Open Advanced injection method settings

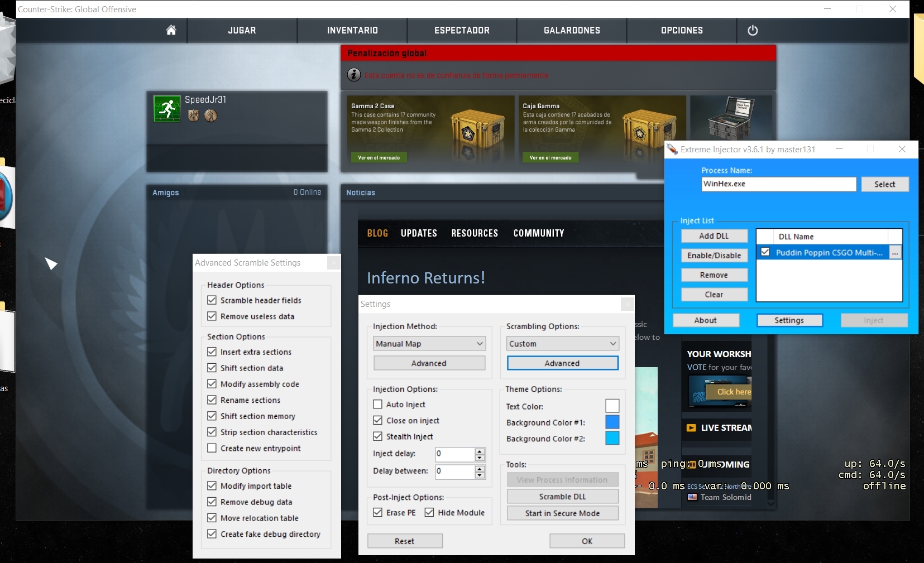pyautogui.click(x=429, y=363)
